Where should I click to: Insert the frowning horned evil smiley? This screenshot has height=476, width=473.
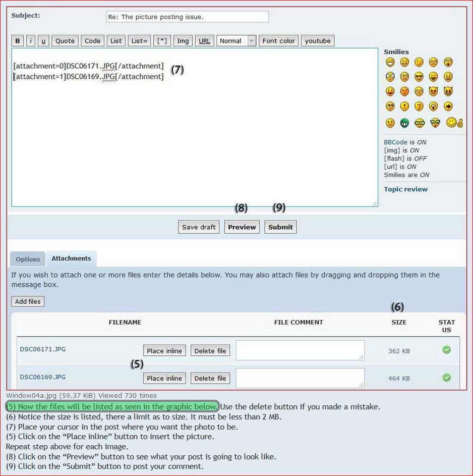point(433,91)
